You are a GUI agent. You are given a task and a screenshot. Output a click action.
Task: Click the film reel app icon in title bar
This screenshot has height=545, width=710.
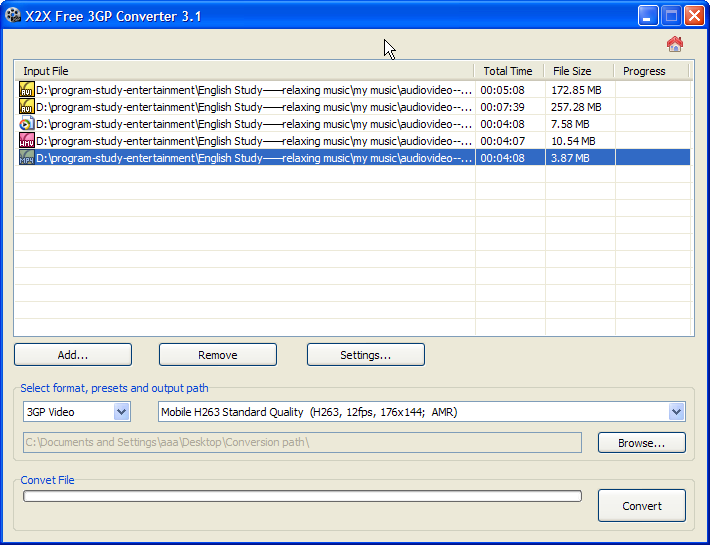(x=13, y=16)
